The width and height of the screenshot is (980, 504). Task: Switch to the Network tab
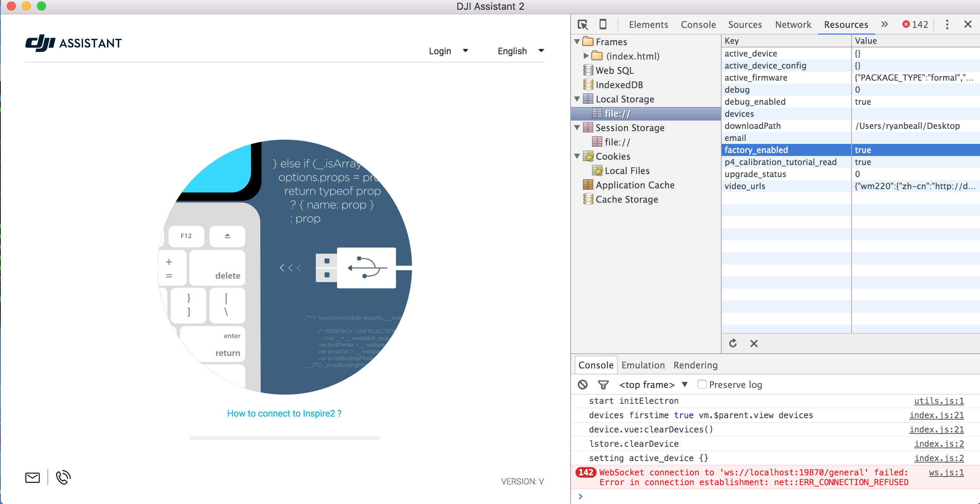793,25
